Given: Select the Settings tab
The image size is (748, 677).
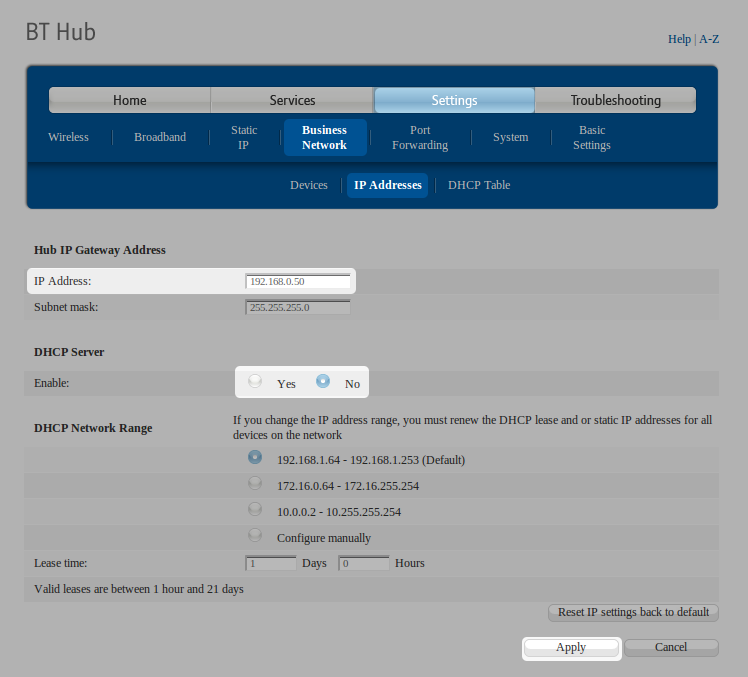Looking at the screenshot, I should (x=454, y=100).
